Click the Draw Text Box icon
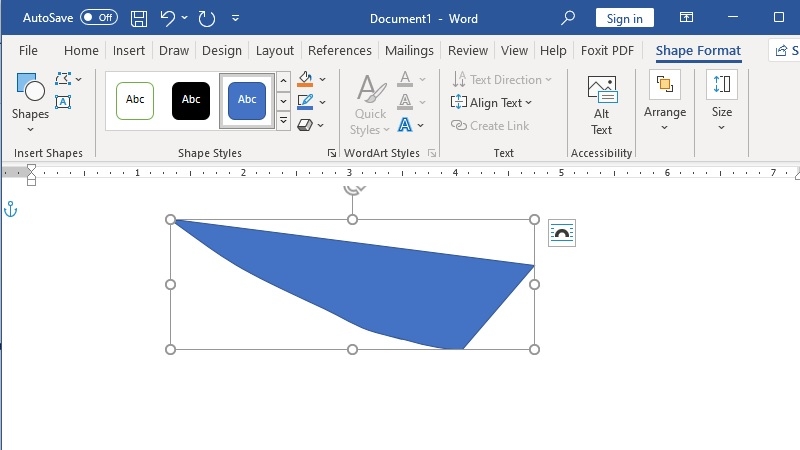This screenshot has width=800, height=450. click(x=63, y=102)
